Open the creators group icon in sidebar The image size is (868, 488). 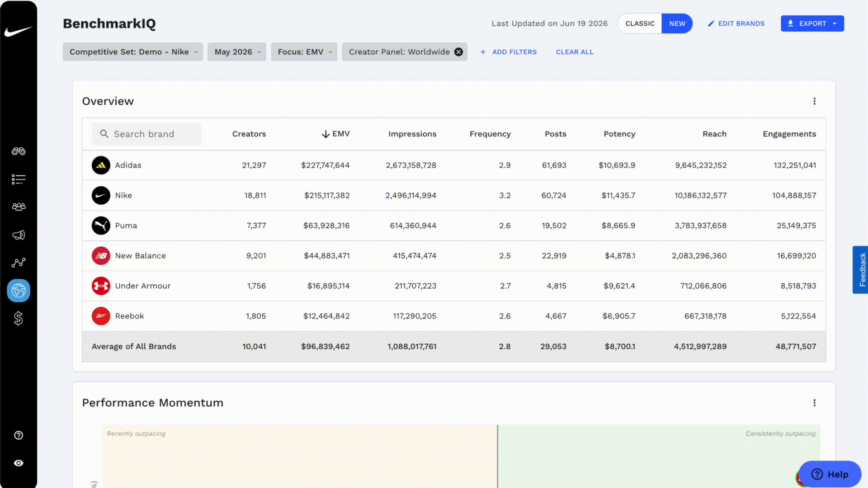click(x=19, y=207)
